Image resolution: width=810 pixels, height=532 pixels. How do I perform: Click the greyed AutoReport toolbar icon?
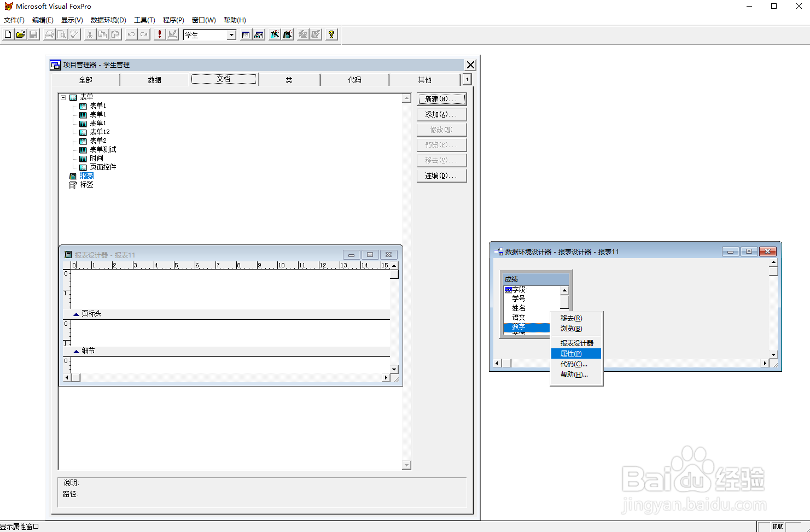[x=316, y=34]
